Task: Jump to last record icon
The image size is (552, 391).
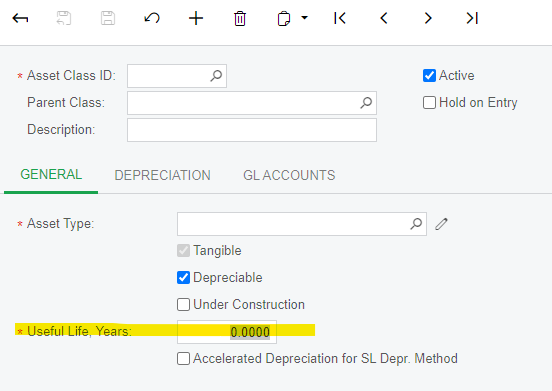Action: pos(472,18)
